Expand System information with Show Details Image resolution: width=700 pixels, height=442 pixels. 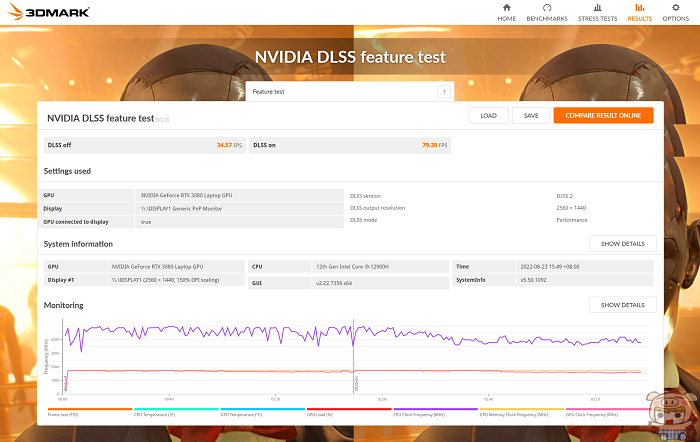pyautogui.click(x=623, y=244)
